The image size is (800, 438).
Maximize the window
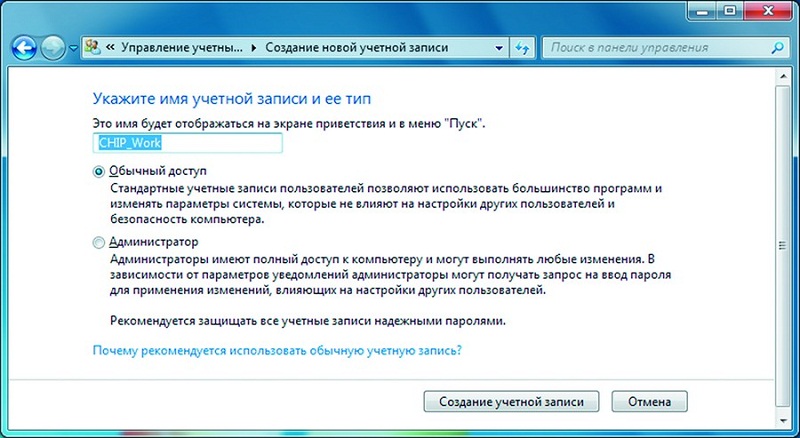[732, 11]
